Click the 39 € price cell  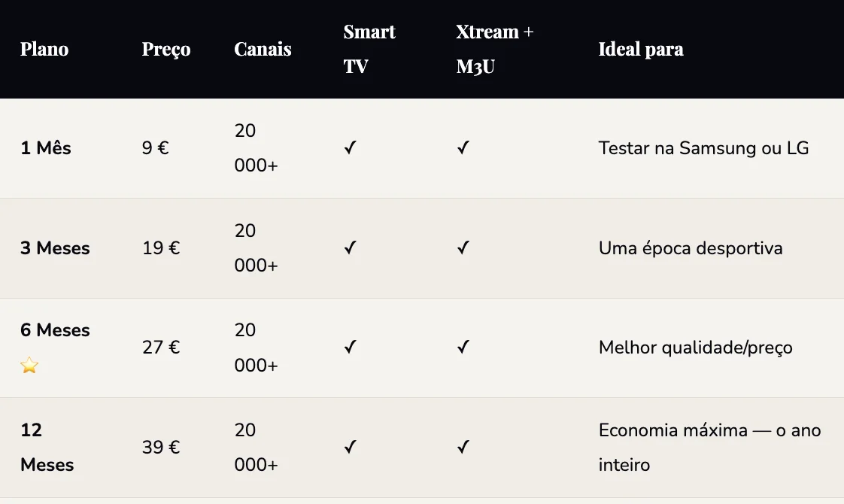161,448
